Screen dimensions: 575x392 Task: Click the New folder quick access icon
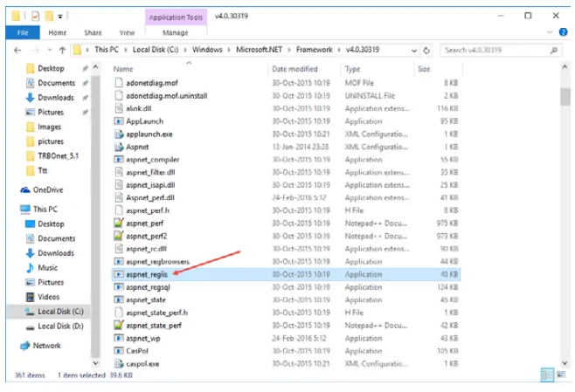[49, 16]
